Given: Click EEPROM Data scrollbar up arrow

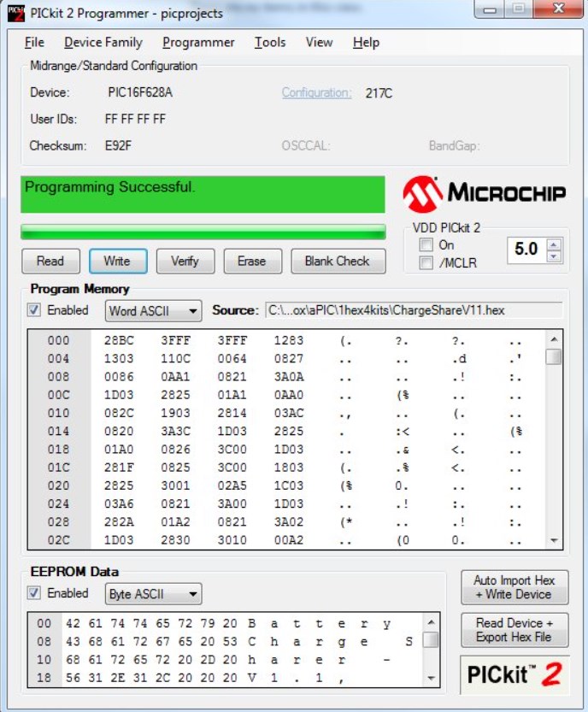Looking at the screenshot, I should pos(431,622).
